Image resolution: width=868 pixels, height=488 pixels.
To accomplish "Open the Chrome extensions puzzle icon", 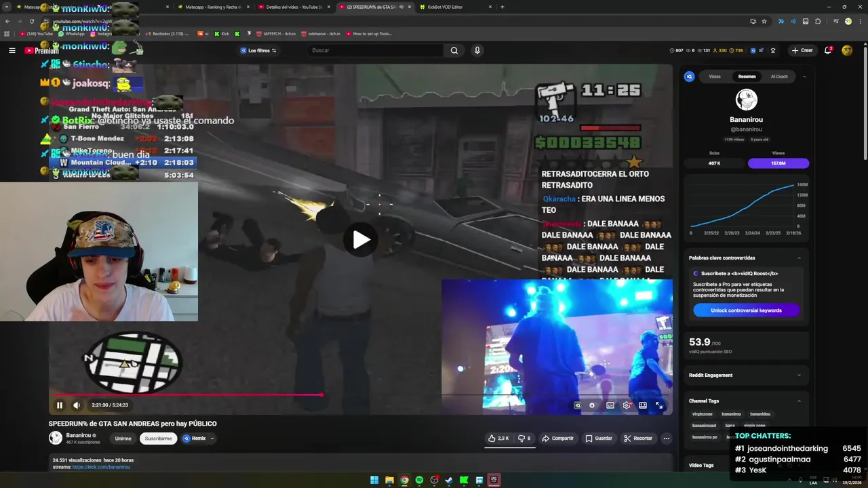I will pos(818,21).
